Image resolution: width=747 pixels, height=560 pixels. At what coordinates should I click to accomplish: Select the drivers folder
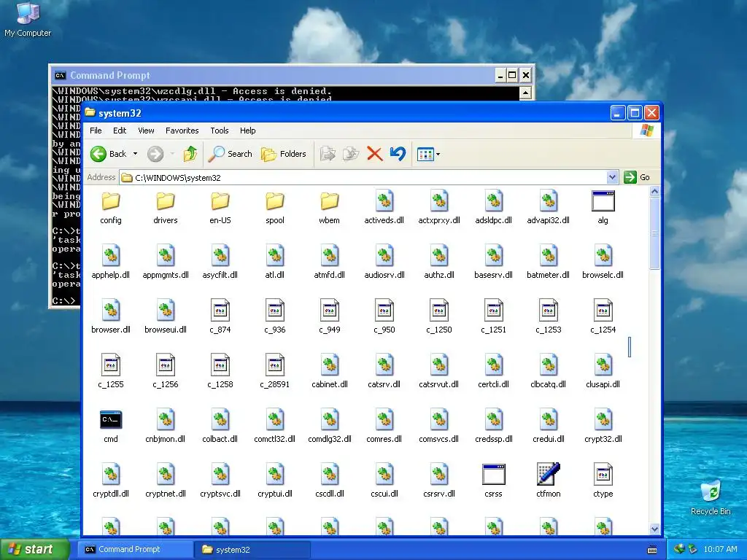click(x=166, y=207)
